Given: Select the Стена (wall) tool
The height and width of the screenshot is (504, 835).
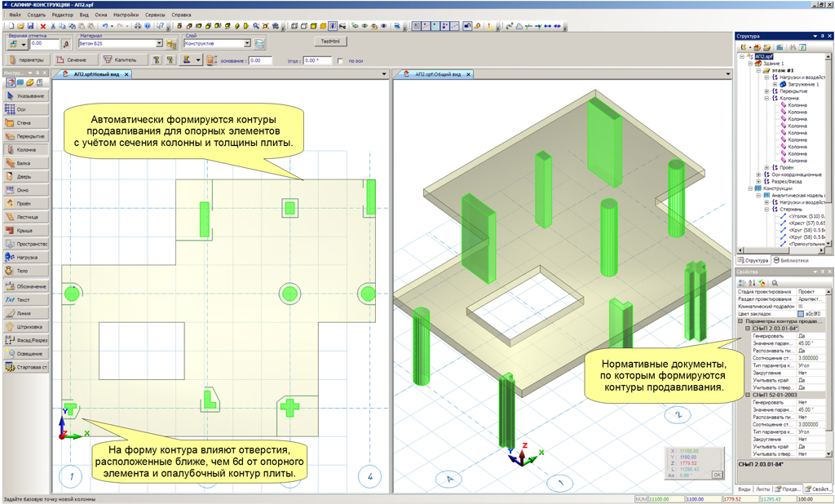Looking at the screenshot, I should click(x=25, y=122).
